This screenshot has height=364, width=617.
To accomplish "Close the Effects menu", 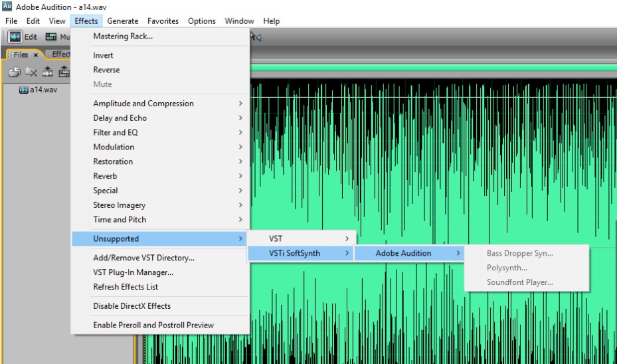I will pos(86,21).
